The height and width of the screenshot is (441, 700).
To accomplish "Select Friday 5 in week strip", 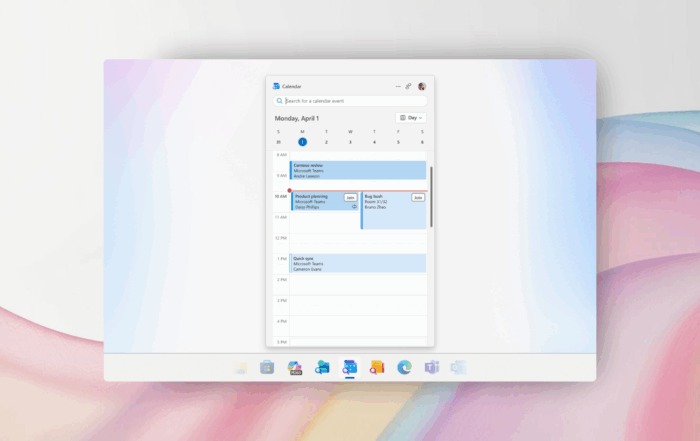I will [x=398, y=142].
